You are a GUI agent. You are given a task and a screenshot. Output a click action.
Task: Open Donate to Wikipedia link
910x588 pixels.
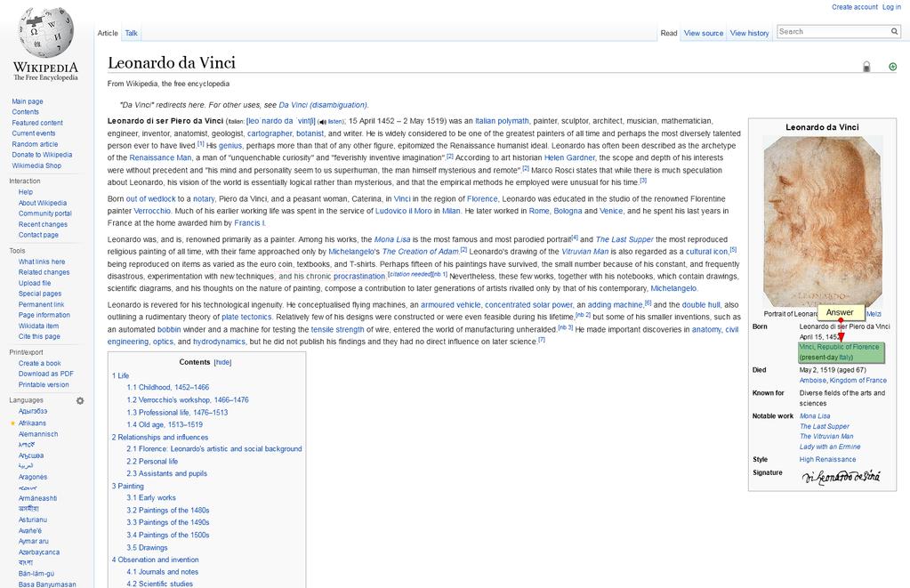42,155
